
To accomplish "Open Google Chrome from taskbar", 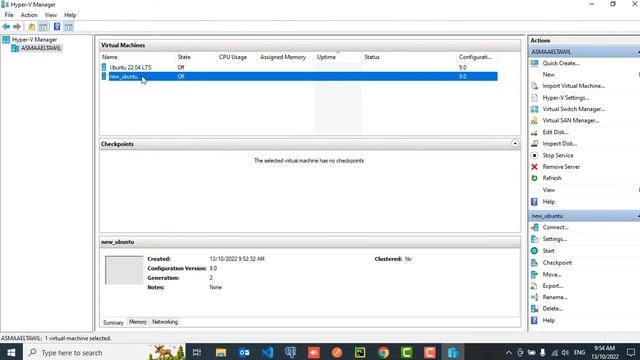I will click(383, 353).
